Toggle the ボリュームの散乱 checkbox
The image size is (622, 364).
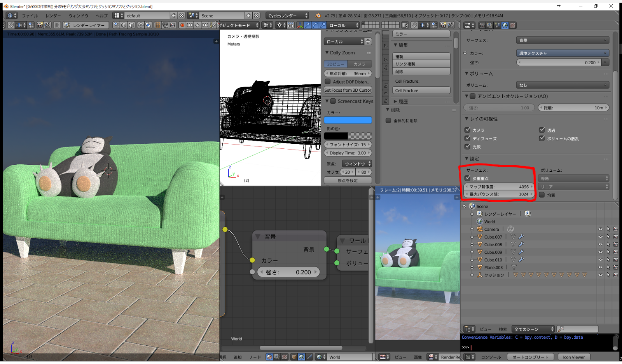[x=542, y=138]
